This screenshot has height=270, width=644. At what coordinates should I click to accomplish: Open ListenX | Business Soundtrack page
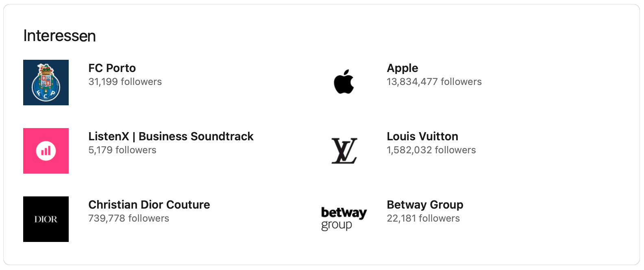(x=171, y=136)
